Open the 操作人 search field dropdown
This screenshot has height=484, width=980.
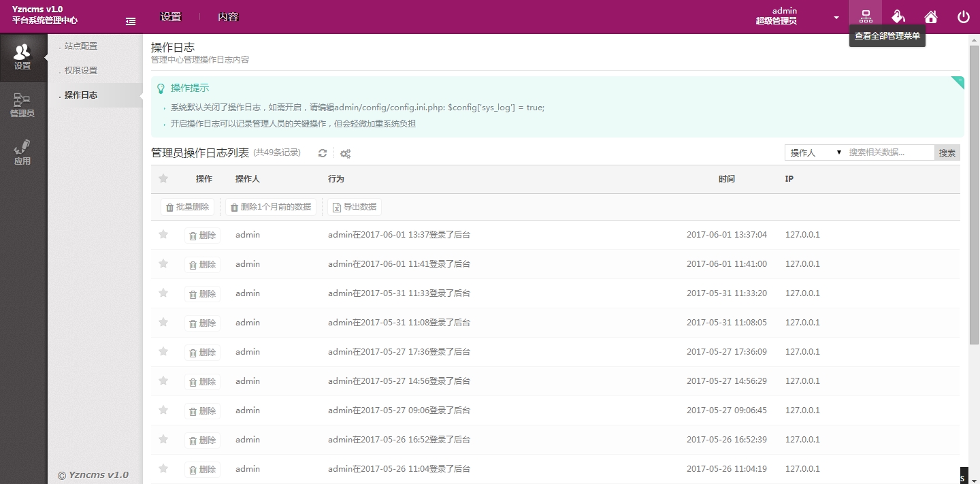point(815,153)
